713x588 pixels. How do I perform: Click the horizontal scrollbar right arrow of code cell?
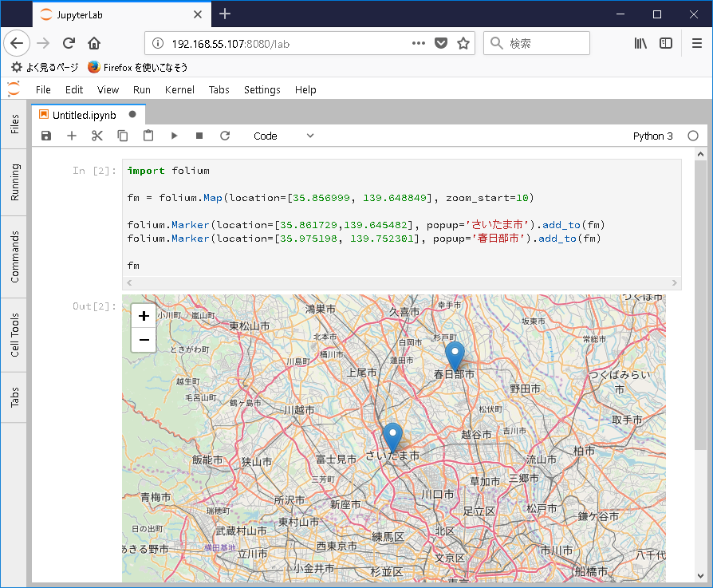(x=675, y=283)
